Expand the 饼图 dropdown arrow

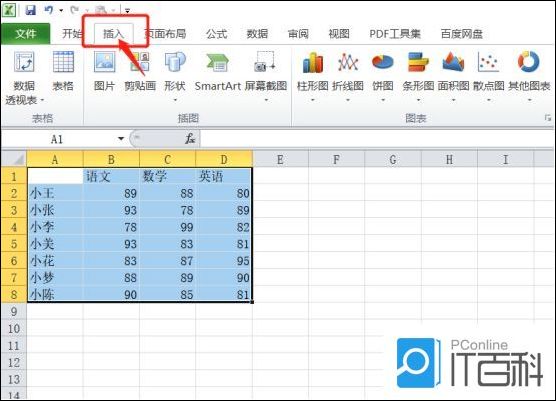tap(383, 101)
